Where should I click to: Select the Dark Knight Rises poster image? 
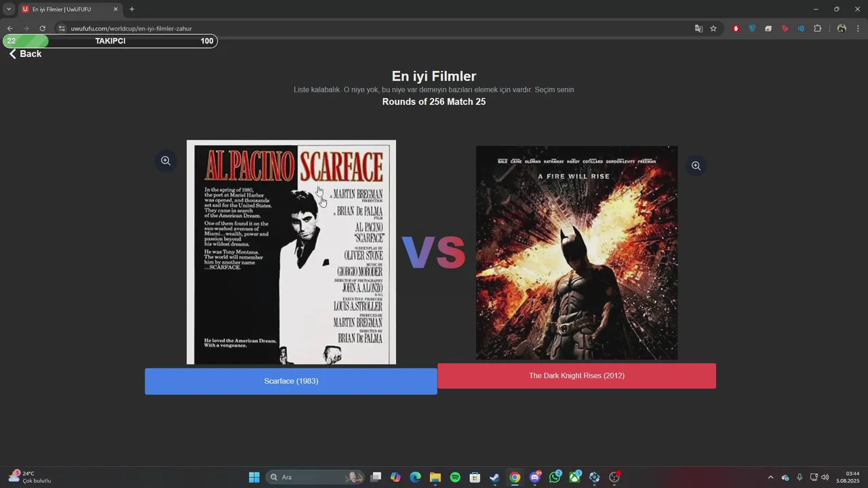coord(576,253)
